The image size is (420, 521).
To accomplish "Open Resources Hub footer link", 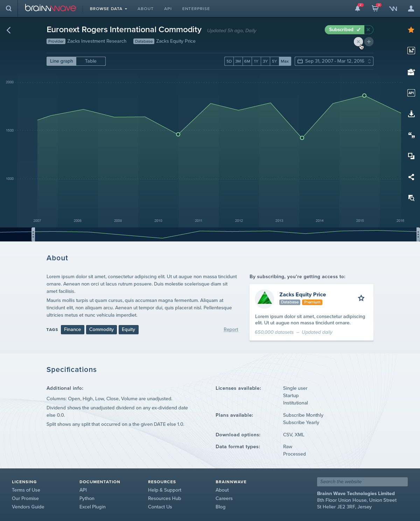I will coord(164,499).
